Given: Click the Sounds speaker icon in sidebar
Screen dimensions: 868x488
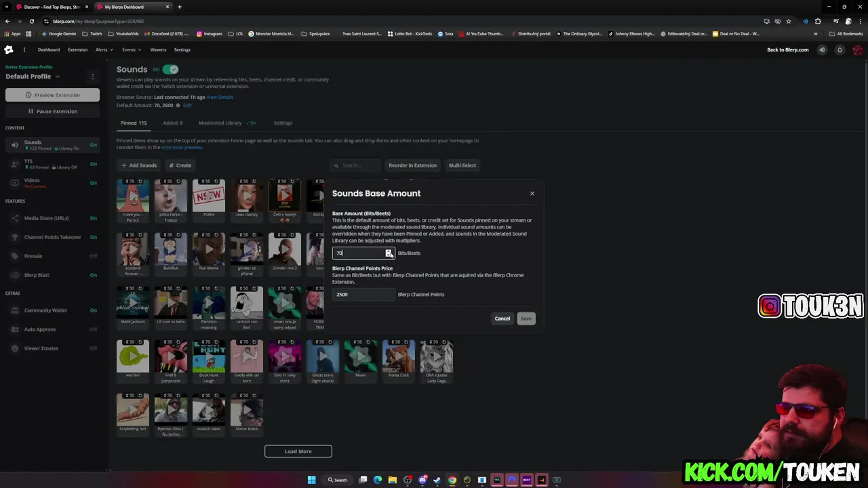Looking at the screenshot, I should 15,145.
